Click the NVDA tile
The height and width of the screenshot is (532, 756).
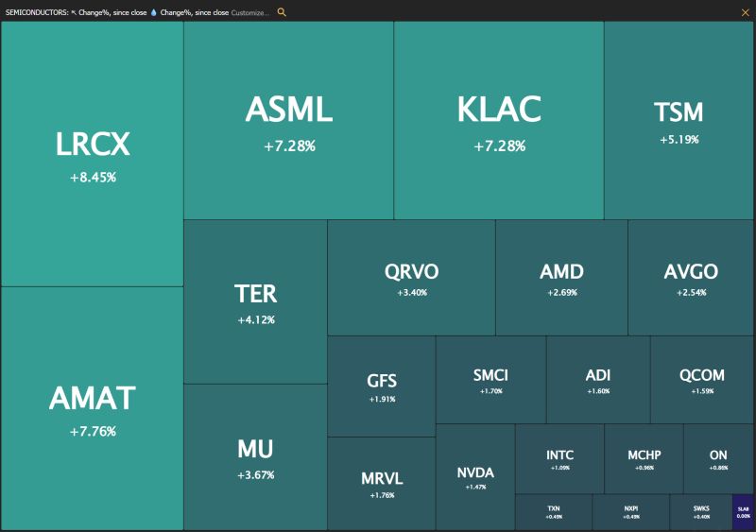click(x=475, y=477)
